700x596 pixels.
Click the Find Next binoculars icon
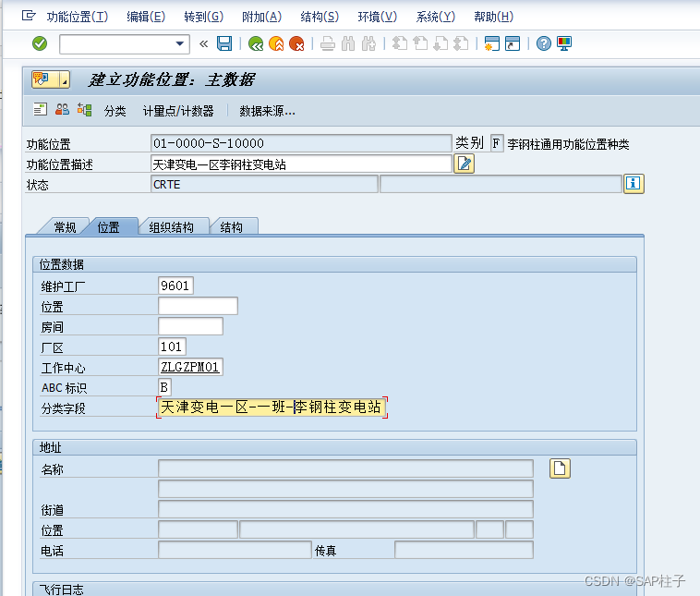click(368, 43)
